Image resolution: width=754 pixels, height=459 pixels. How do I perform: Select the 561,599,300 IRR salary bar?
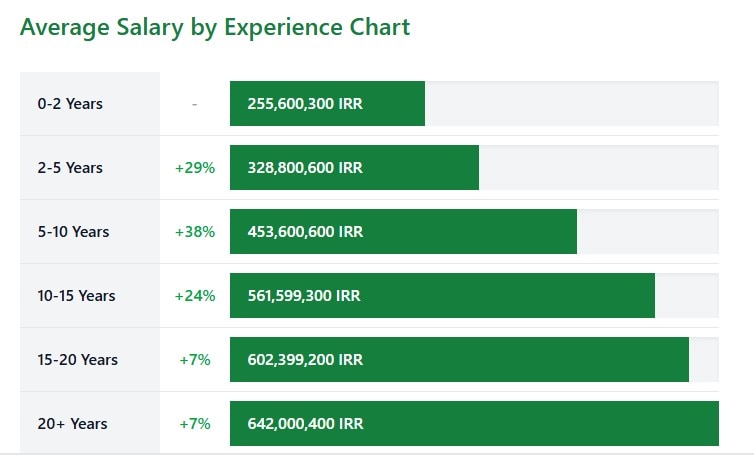(442, 296)
